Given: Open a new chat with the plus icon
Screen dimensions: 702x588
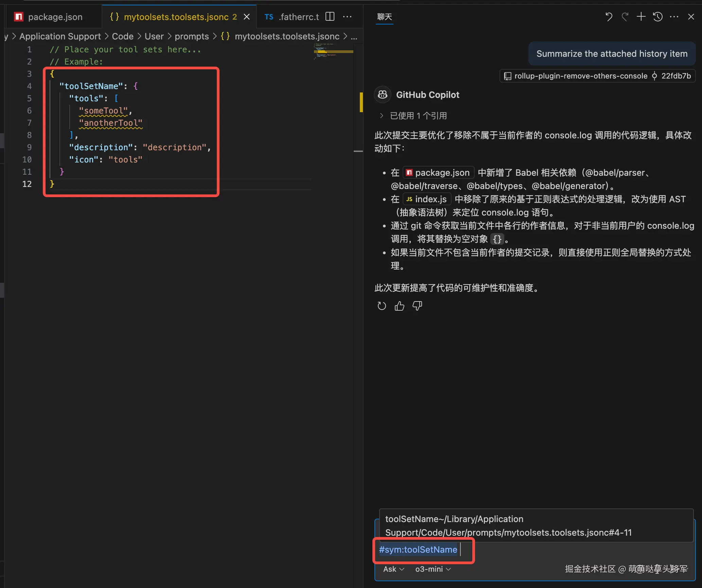Looking at the screenshot, I should [x=641, y=17].
